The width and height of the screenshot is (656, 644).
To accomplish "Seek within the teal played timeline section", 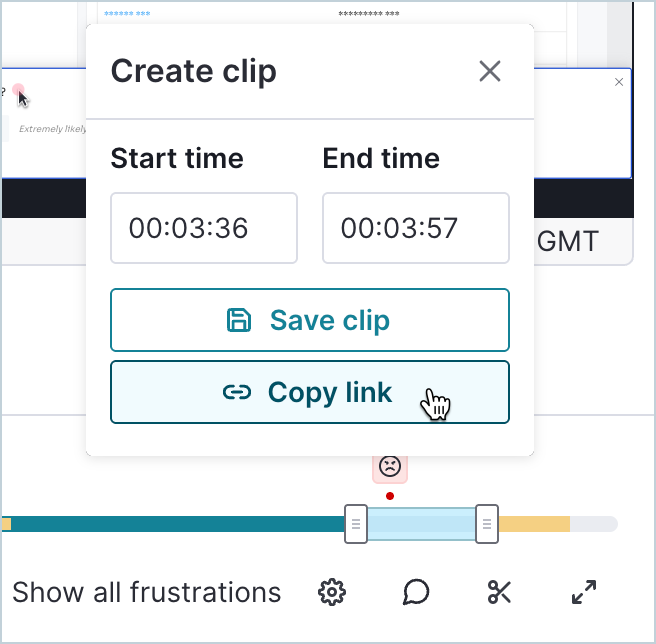I will [x=180, y=524].
